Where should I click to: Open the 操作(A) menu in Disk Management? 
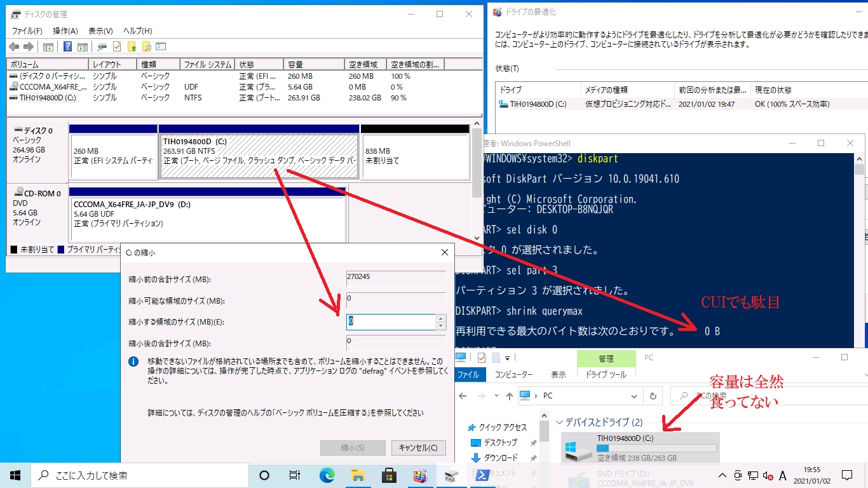coord(65,30)
